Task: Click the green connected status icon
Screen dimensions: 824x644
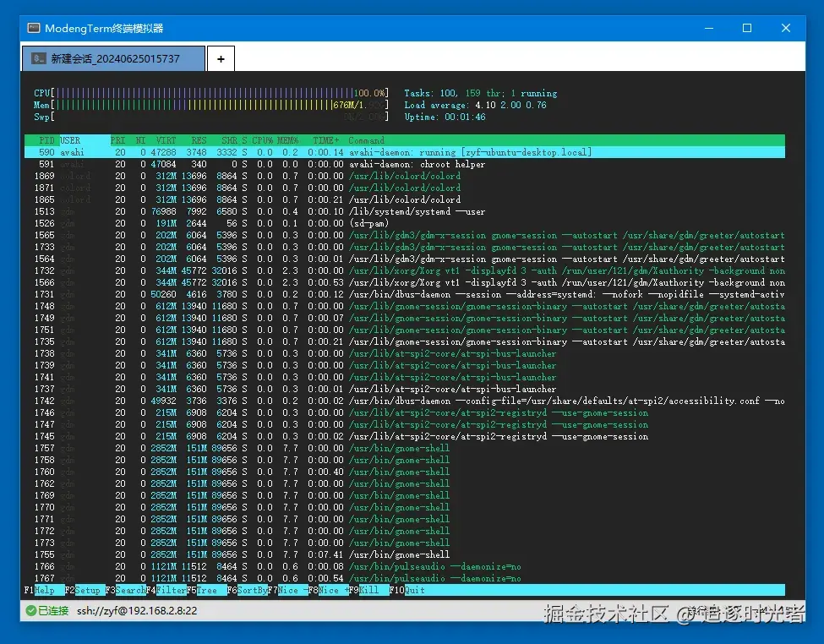Action: (x=31, y=610)
